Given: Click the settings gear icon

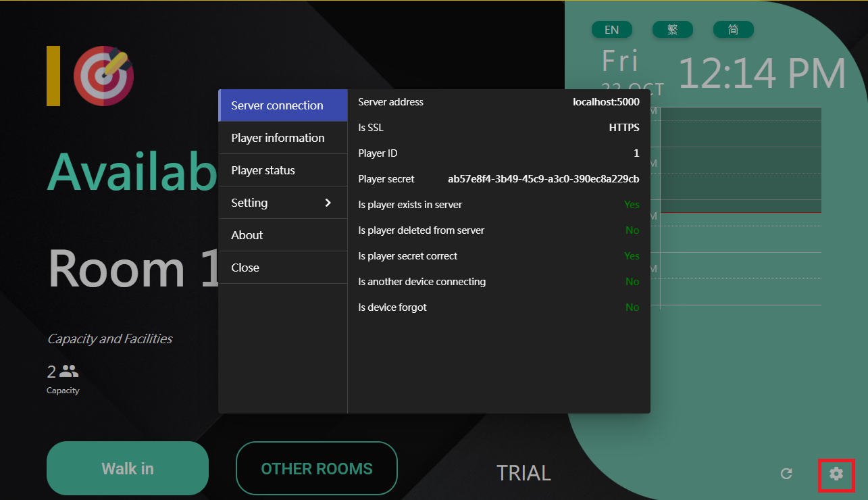Looking at the screenshot, I should (x=836, y=474).
